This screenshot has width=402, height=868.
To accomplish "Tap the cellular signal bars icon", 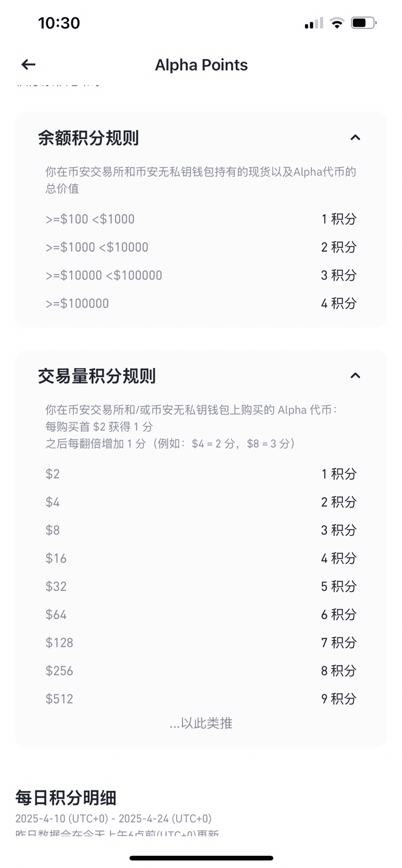I will (x=314, y=23).
